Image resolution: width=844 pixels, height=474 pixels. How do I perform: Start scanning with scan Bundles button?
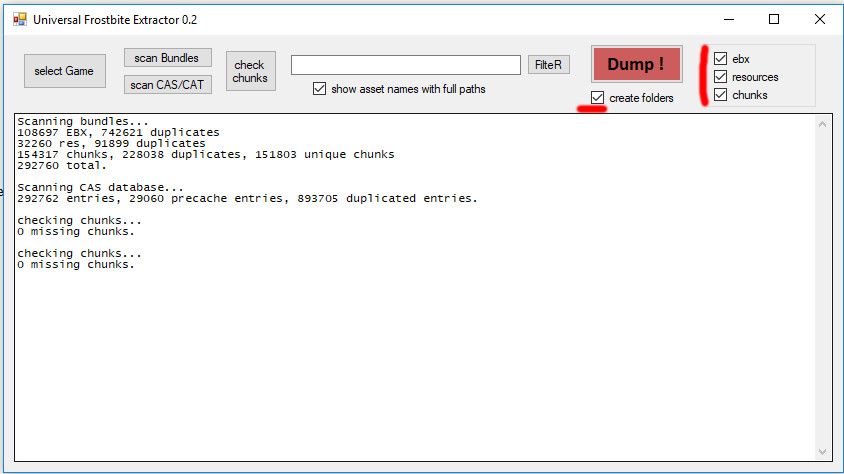point(167,58)
